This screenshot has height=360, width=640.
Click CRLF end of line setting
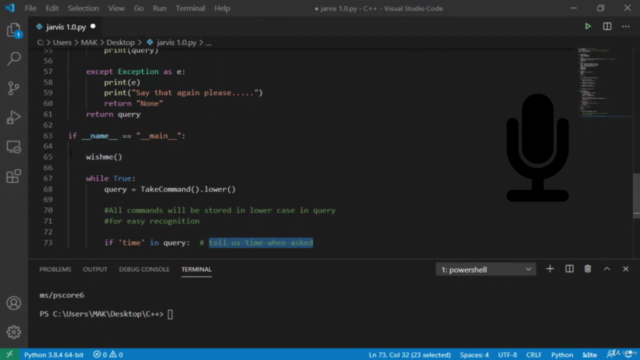pyautogui.click(x=534, y=355)
